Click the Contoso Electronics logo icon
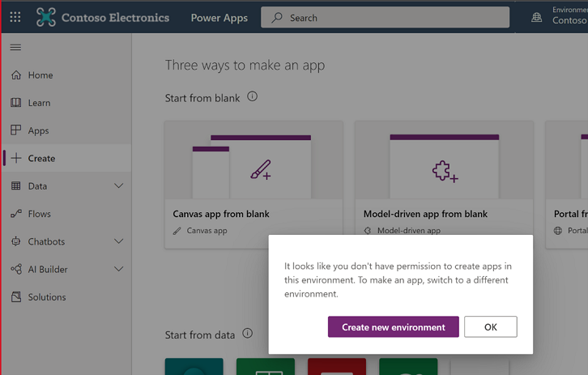This screenshot has width=588, height=375. point(45,17)
